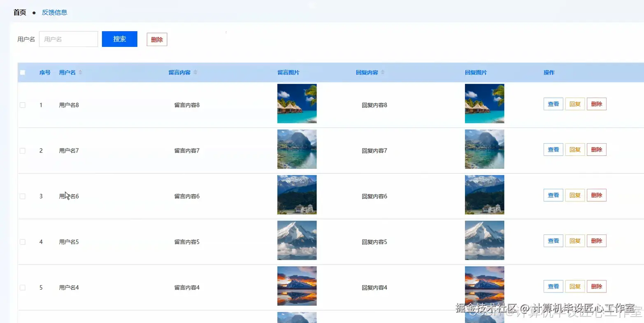This screenshot has width=644, height=323.
Task: View details with 查看 for 用户名5
Action: [553, 241]
